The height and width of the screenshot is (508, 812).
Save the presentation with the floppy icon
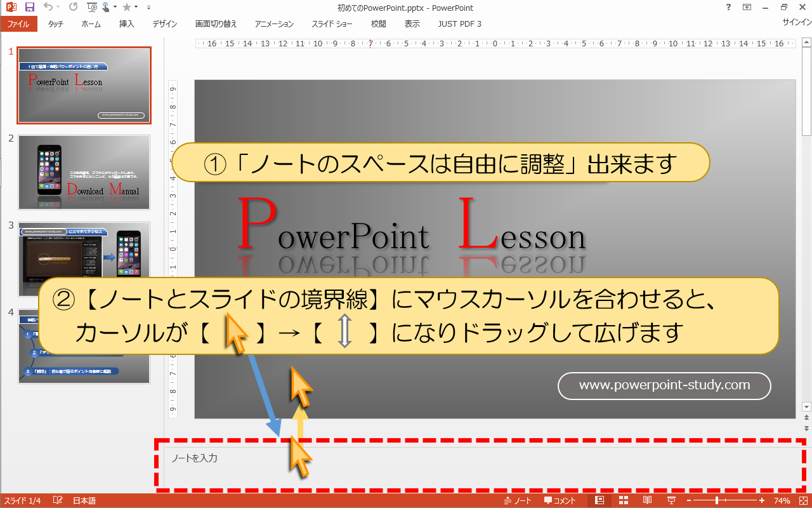tap(30, 8)
